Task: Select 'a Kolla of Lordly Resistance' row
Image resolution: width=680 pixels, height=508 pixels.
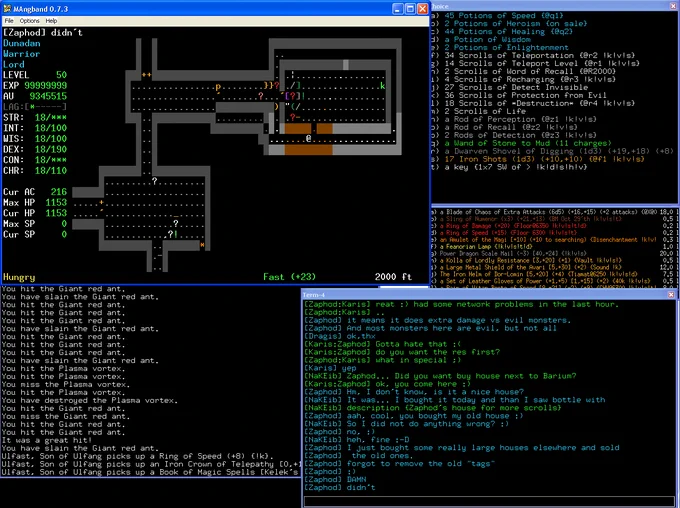Action: coord(553,261)
